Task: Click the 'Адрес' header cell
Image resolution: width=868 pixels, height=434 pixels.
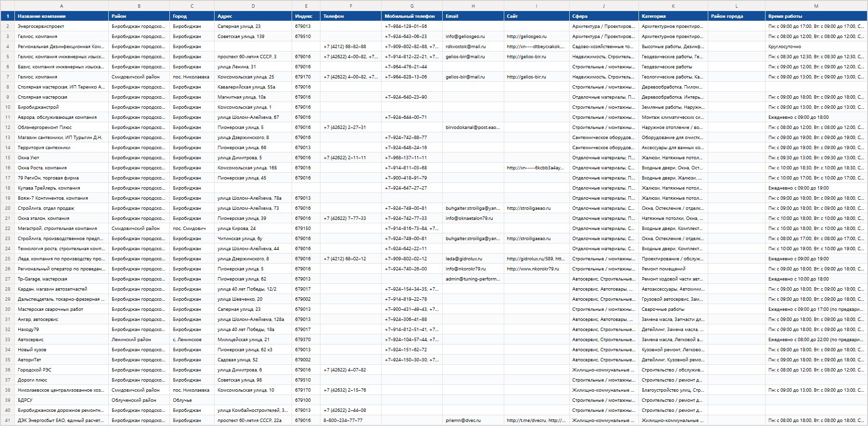Action: pyautogui.click(x=253, y=16)
